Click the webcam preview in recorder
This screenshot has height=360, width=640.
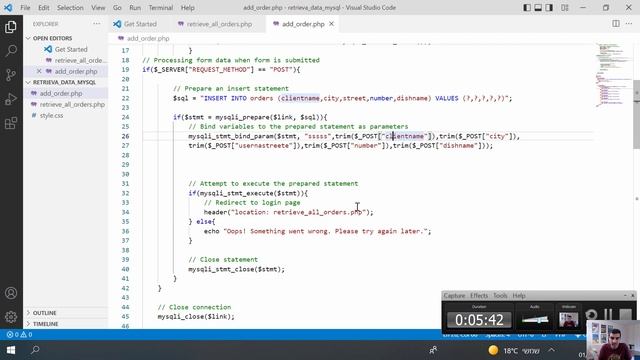click(568, 319)
